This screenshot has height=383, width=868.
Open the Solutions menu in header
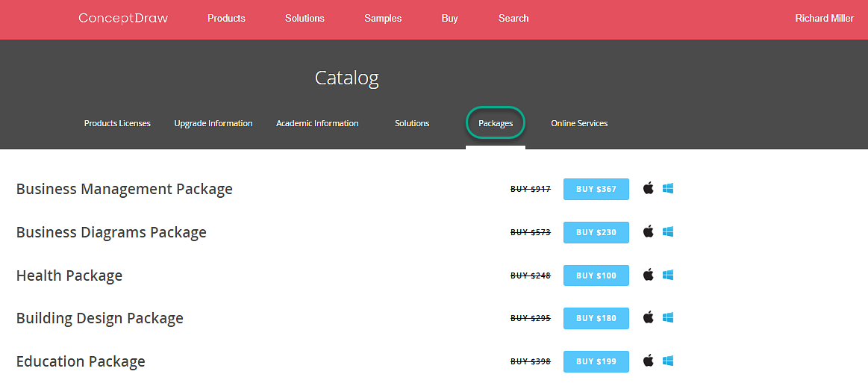pos(305,19)
